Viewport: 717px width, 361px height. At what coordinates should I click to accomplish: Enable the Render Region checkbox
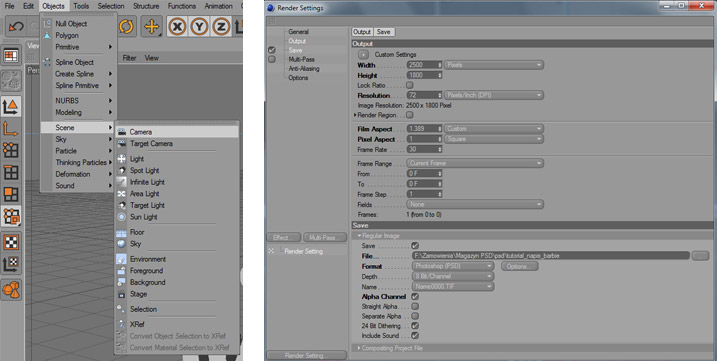click(x=410, y=115)
